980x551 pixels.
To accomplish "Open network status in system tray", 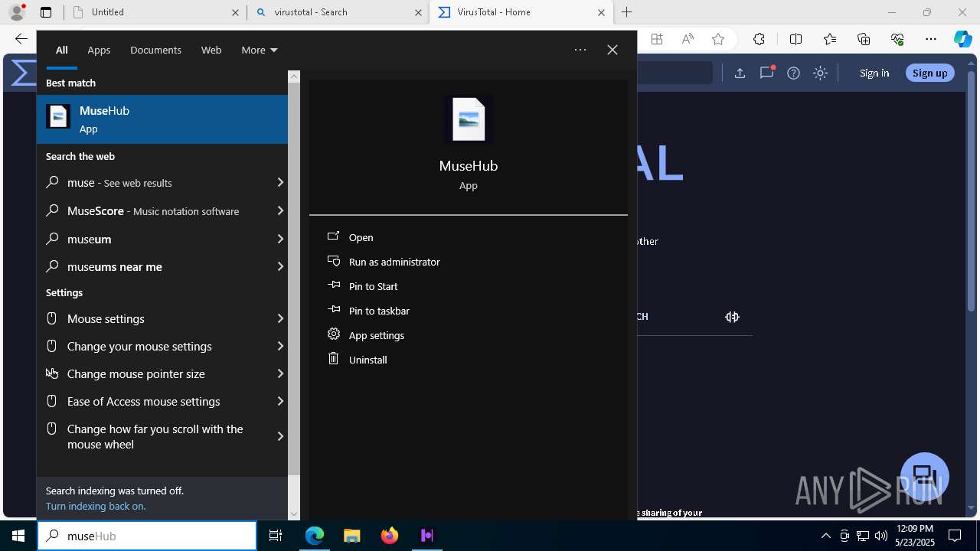I will tap(862, 536).
